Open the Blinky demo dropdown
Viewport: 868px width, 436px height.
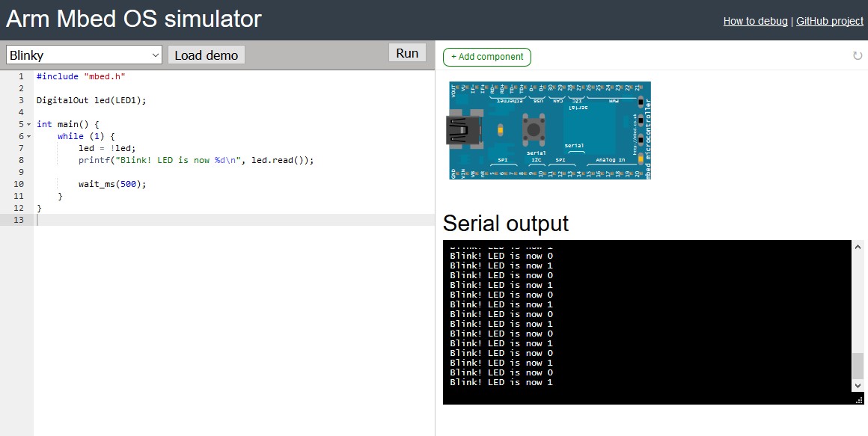(84, 55)
